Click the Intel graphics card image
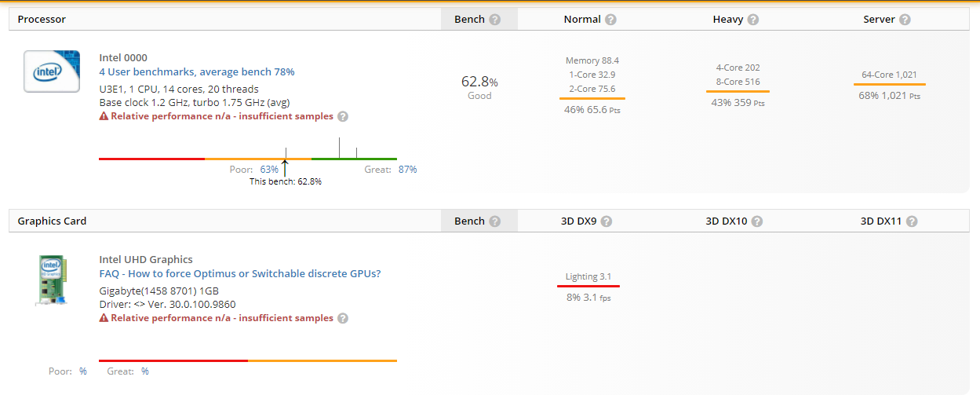980x395 pixels. [52, 280]
